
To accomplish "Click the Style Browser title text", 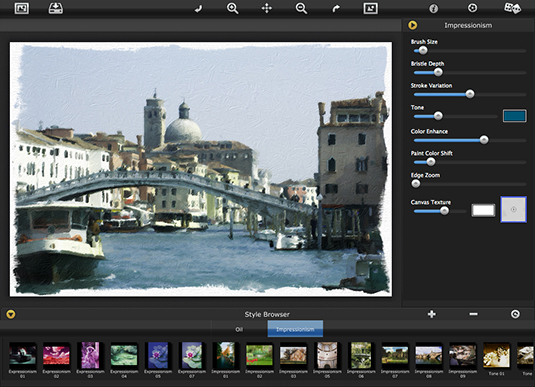I will [267, 314].
